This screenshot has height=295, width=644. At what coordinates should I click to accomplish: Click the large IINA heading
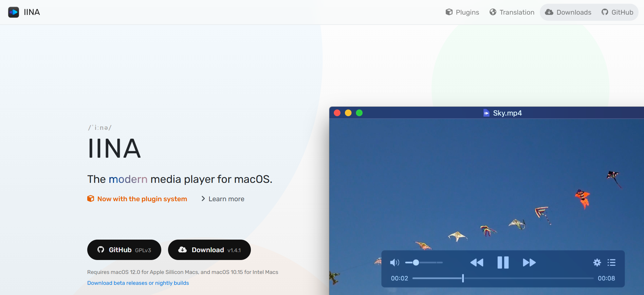click(114, 149)
